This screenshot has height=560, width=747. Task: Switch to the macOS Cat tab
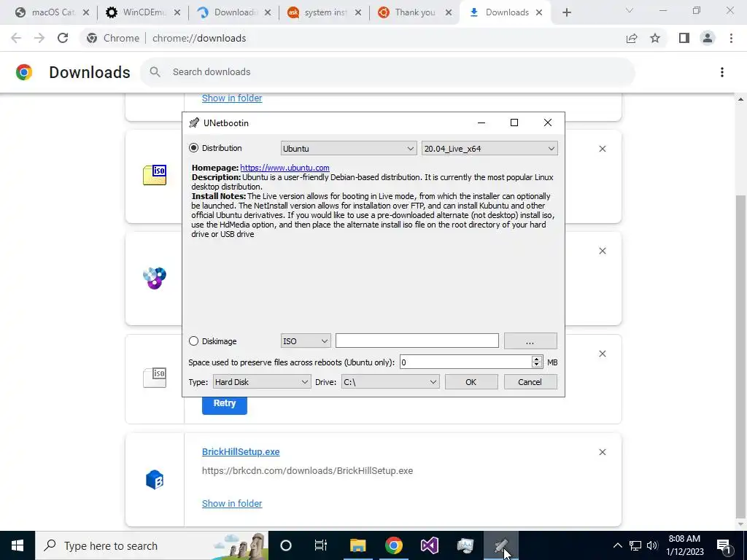[52, 12]
